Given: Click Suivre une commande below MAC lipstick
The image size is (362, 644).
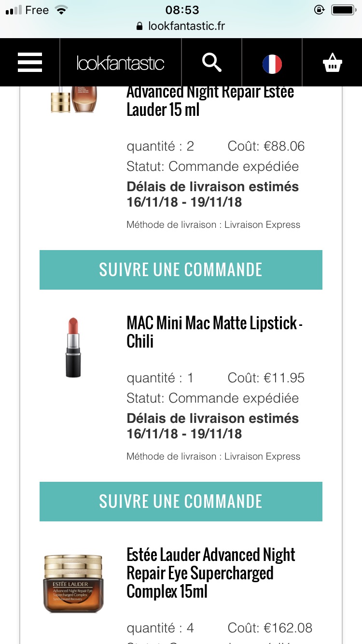Looking at the screenshot, I should coord(181,502).
